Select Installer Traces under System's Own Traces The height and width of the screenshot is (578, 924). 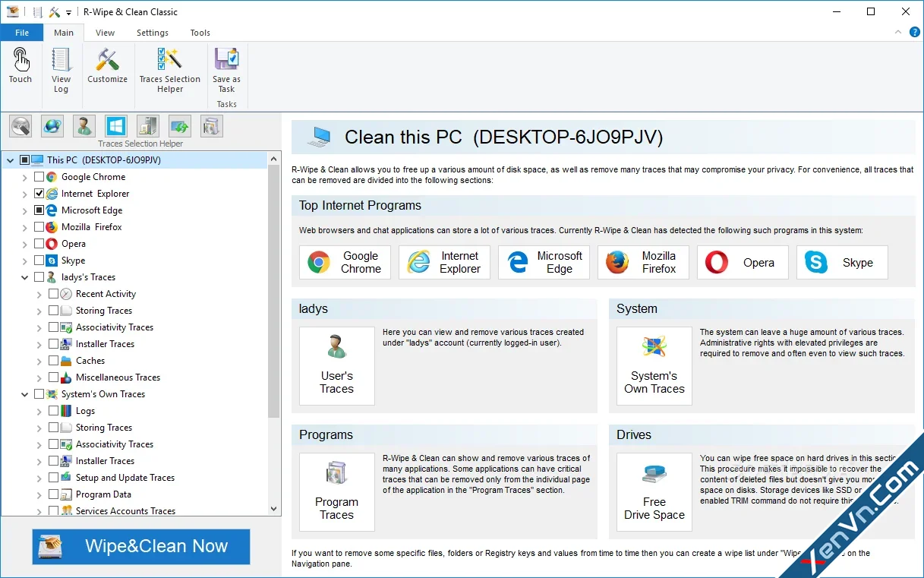click(x=105, y=461)
